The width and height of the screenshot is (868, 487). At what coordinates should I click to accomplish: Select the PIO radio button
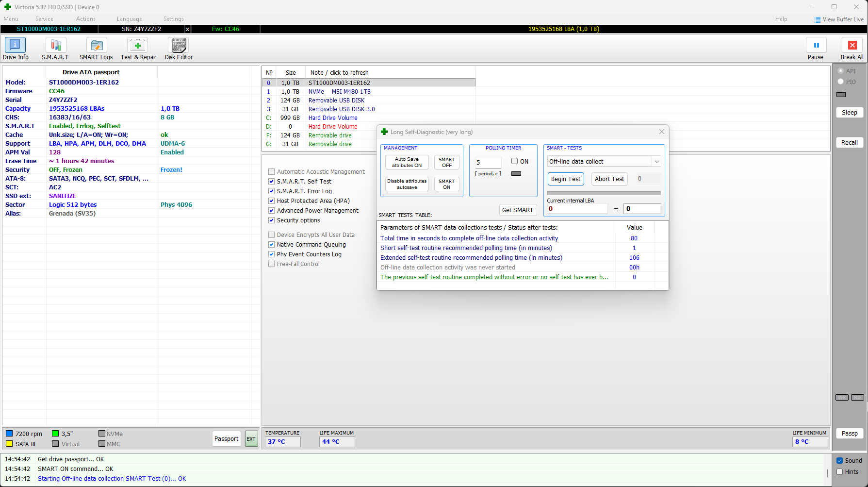tap(841, 82)
